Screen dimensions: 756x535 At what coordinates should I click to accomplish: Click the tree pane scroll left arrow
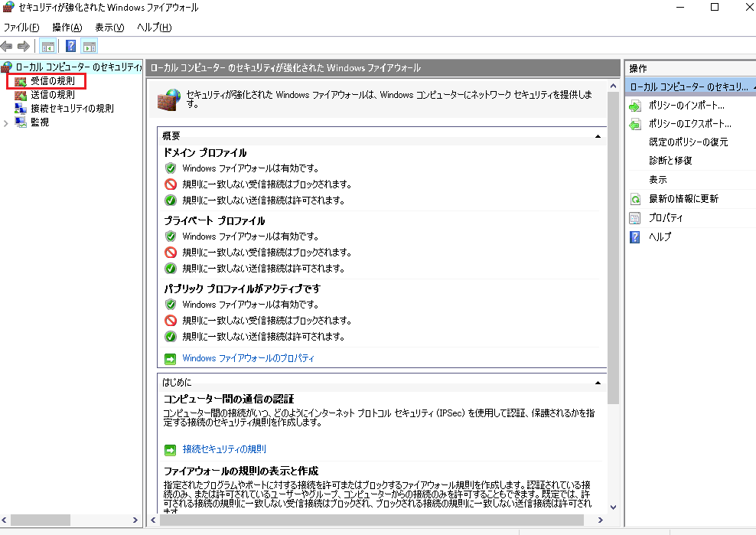click(5, 520)
